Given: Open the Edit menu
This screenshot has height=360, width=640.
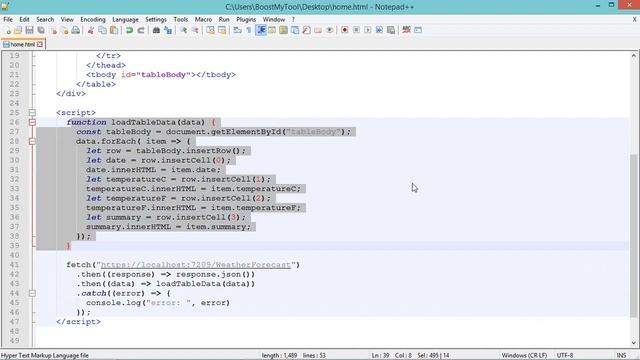Looking at the screenshot, I should click(24, 19).
